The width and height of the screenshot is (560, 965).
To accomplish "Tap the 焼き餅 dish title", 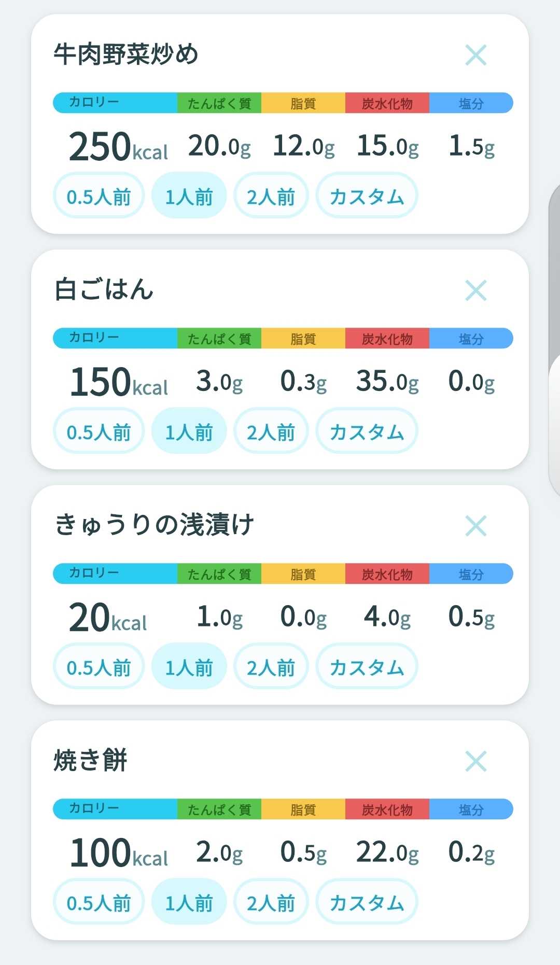I will tap(90, 760).
